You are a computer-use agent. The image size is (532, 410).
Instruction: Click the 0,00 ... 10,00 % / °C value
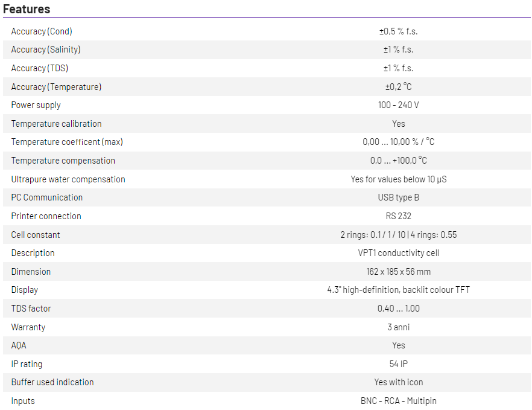[398, 142]
